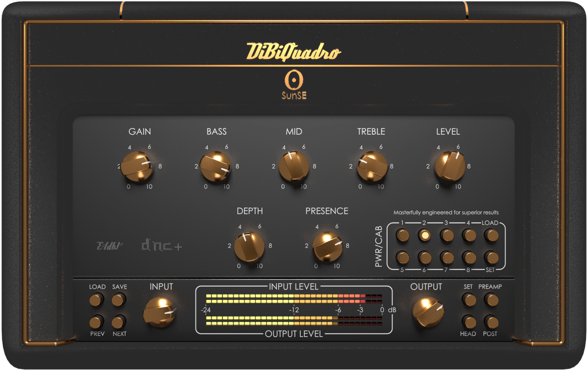Click the E-ldbV brand logo
Image resolution: width=588 pixels, height=371 pixels.
click(x=109, y=246)
